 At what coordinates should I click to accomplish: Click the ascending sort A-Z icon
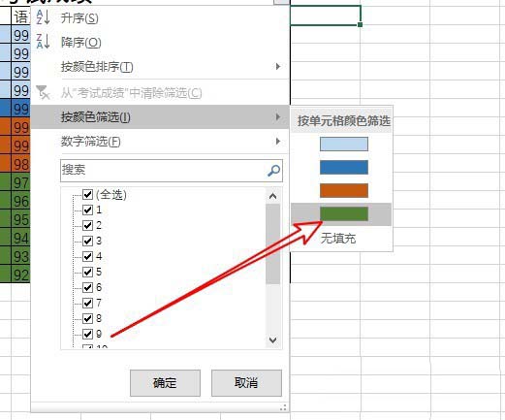tap(43, 17)
